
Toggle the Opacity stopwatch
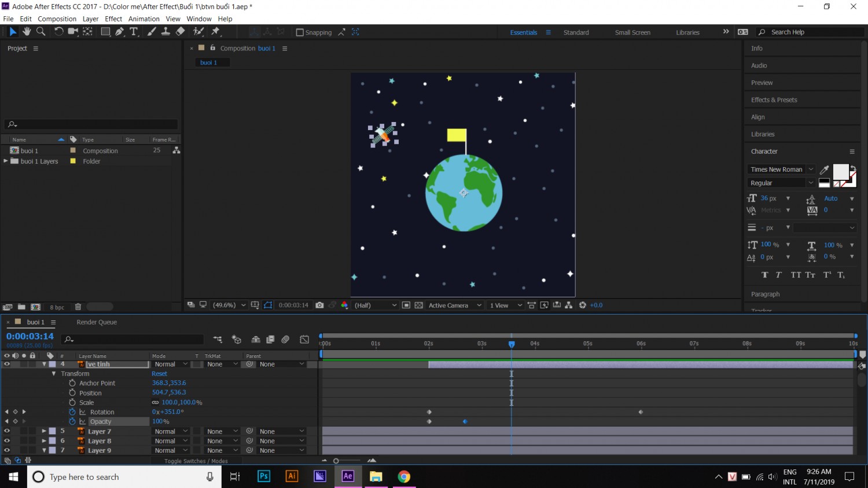(72, 422)
